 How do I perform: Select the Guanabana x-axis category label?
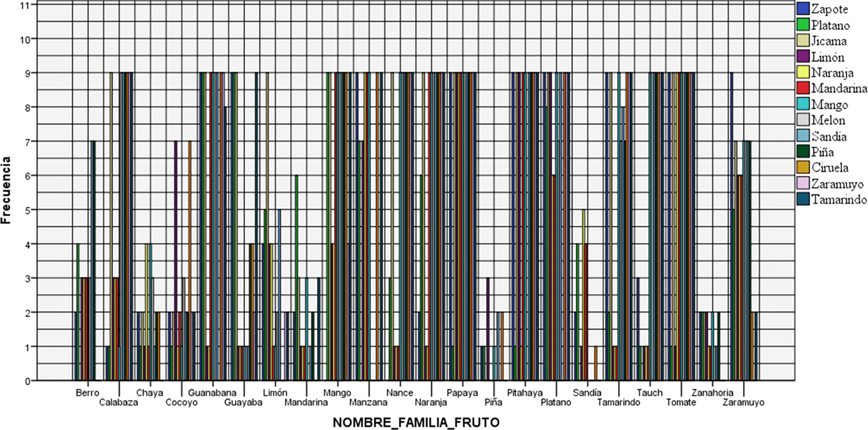(x=212, y=393)
